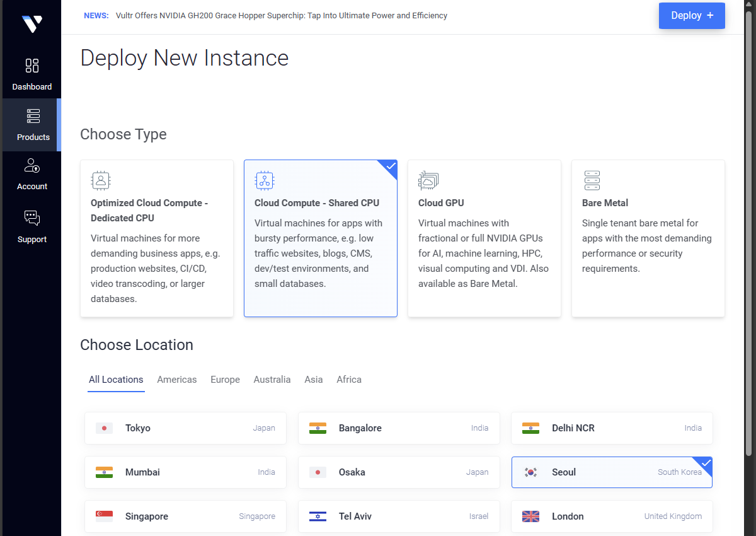Choose Delhi NCR as location
This screenshot has width=756, height=536.
(x=612, y=428)
